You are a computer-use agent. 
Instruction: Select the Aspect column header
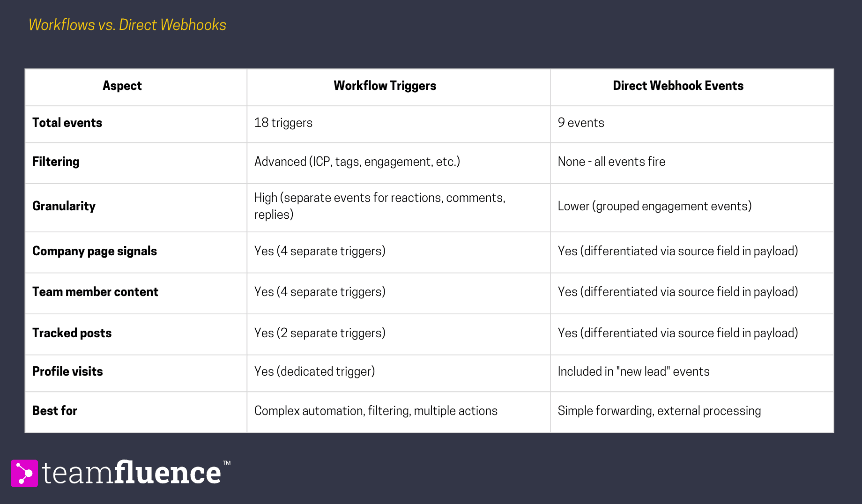click(x=122, y=86)
